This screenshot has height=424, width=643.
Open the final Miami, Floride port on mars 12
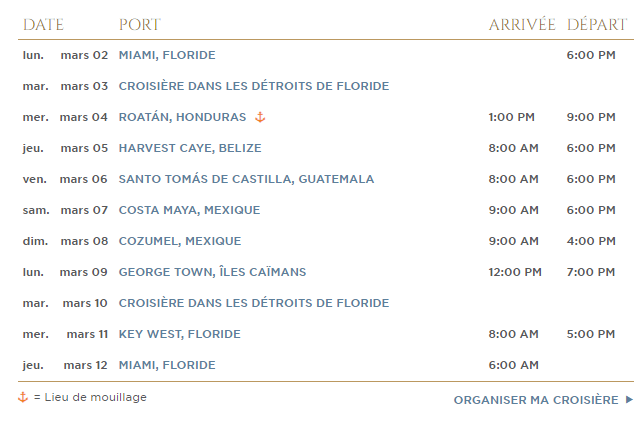(x=167, y=365)
